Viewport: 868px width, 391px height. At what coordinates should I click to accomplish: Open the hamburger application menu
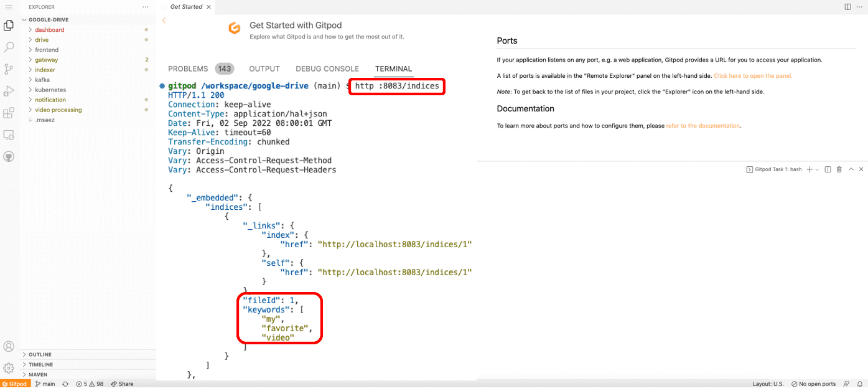9,7
